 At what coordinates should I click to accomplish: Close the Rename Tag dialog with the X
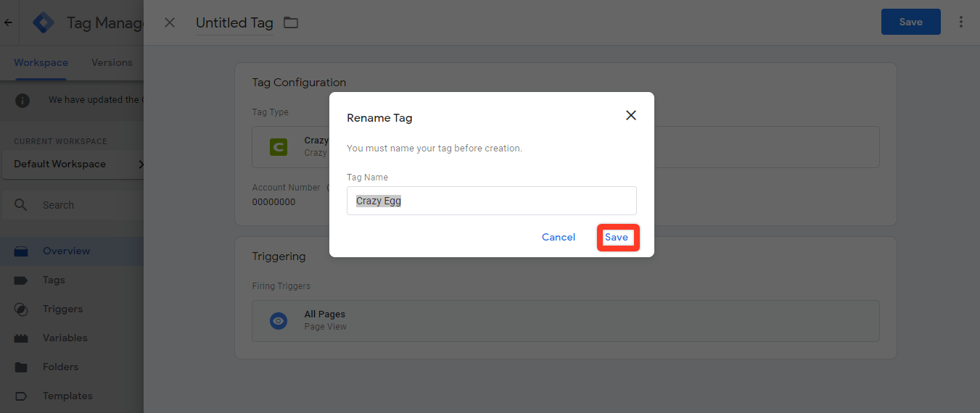(631, 116)
